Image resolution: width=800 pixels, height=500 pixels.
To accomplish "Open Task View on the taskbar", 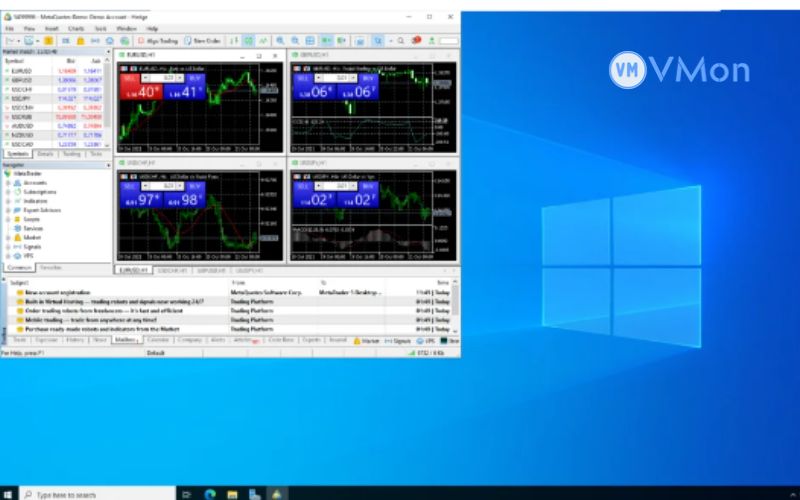I will coord(187,493).
